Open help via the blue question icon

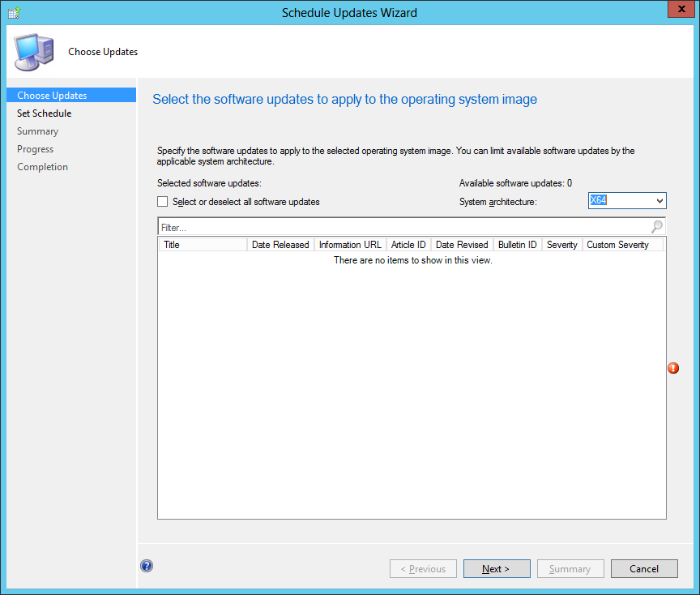[x=147, y=566]
